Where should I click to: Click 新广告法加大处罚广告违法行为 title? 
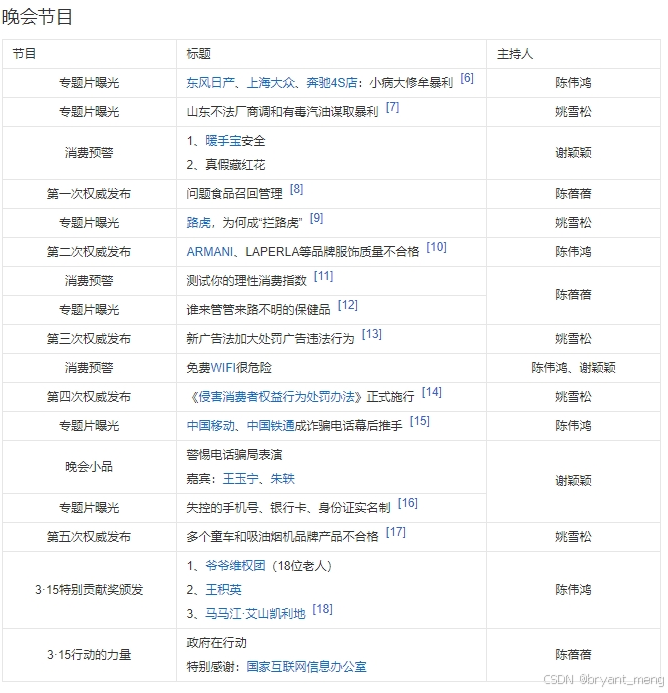coord(270,339)
